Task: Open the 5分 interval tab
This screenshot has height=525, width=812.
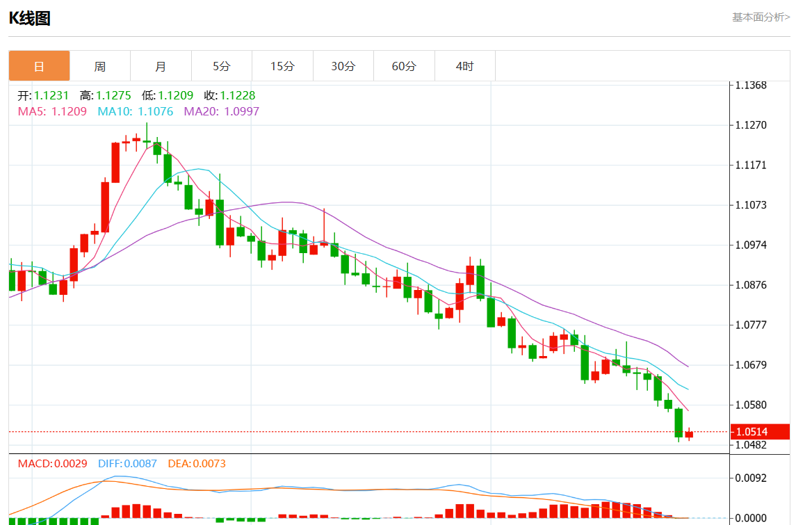Action: [x=222, y=66]
